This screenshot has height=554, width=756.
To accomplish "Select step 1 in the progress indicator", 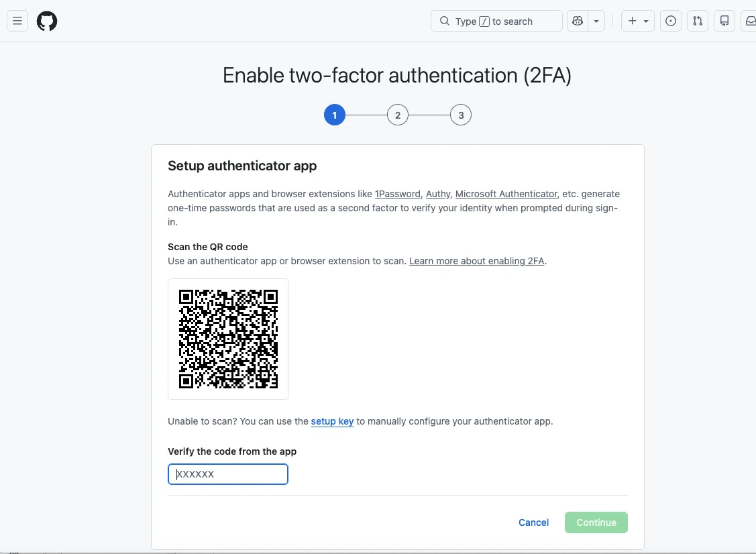I will 335,115.
